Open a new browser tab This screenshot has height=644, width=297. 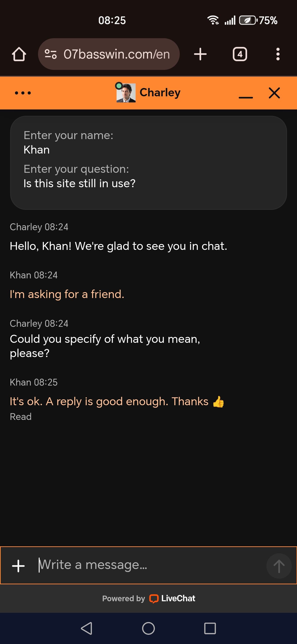coord(200,54)
